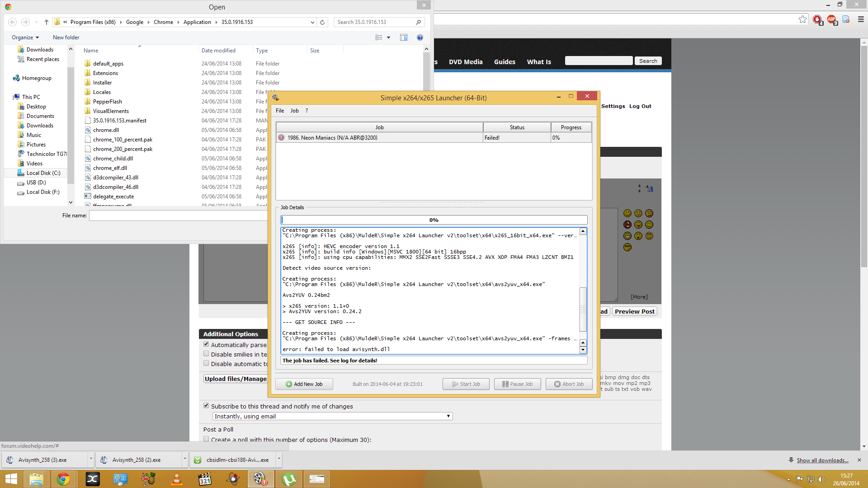868x488 pixels.
Task: Toggle Subscribe to this thread checkbox
Action: tap(206, 406)
